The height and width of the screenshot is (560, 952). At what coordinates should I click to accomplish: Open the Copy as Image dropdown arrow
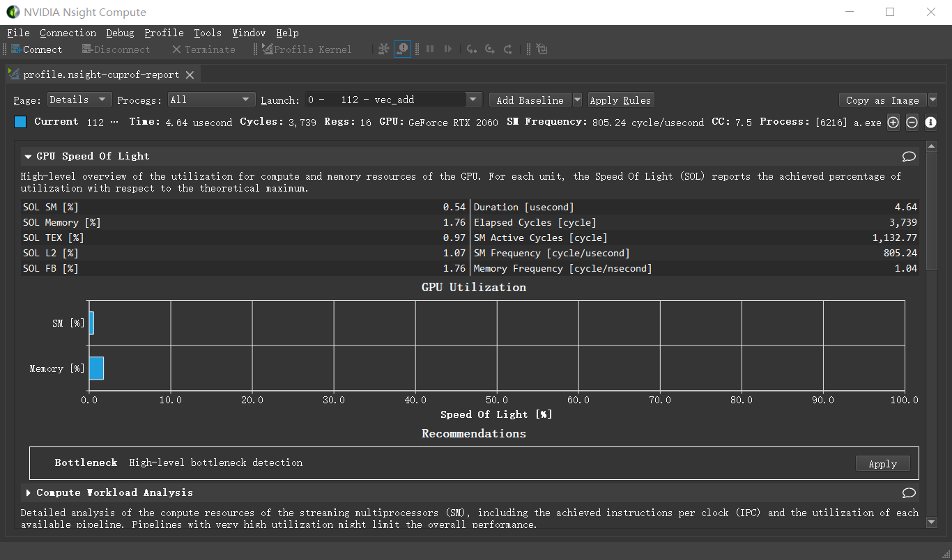(933, 100)
